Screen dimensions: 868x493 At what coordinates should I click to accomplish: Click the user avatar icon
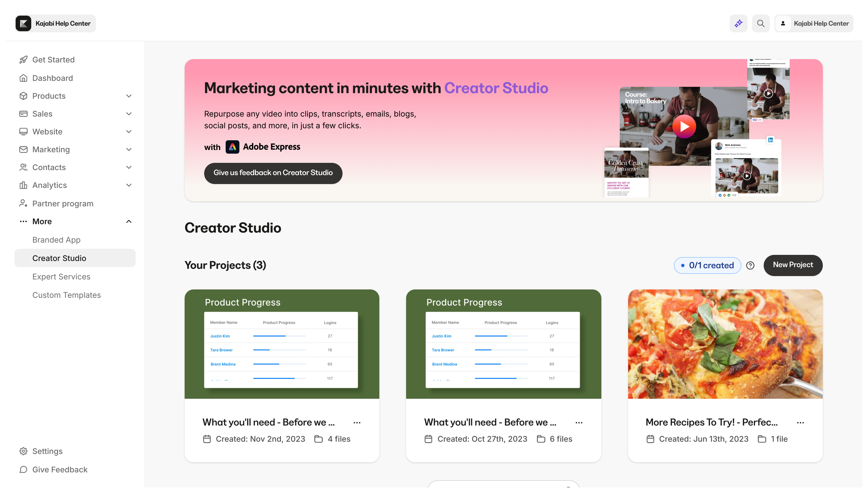(x=783, y=23)
